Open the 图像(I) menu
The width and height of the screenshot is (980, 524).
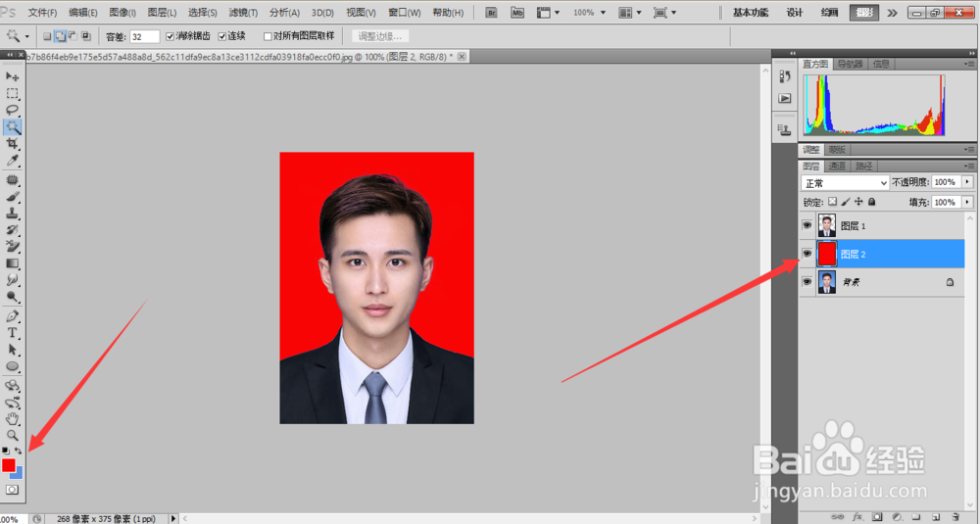coord(122,13)
